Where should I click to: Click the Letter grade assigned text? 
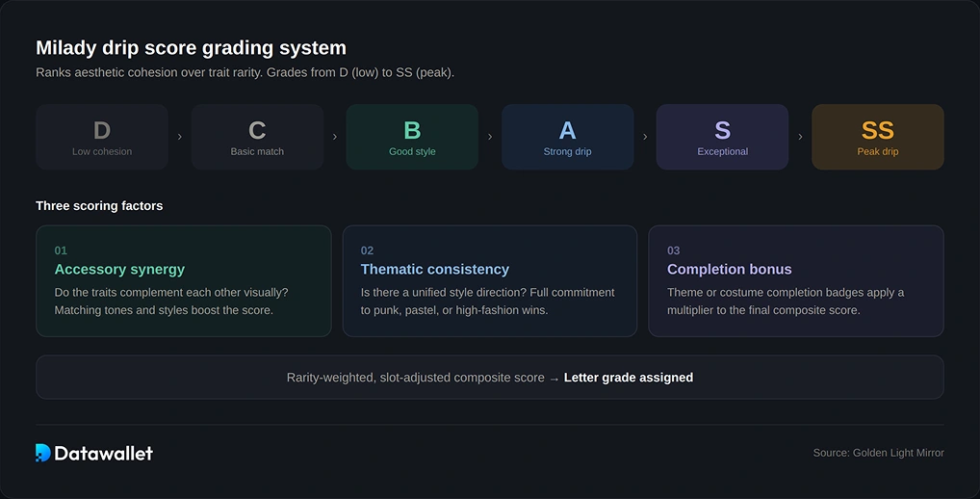tap(628, 378)
